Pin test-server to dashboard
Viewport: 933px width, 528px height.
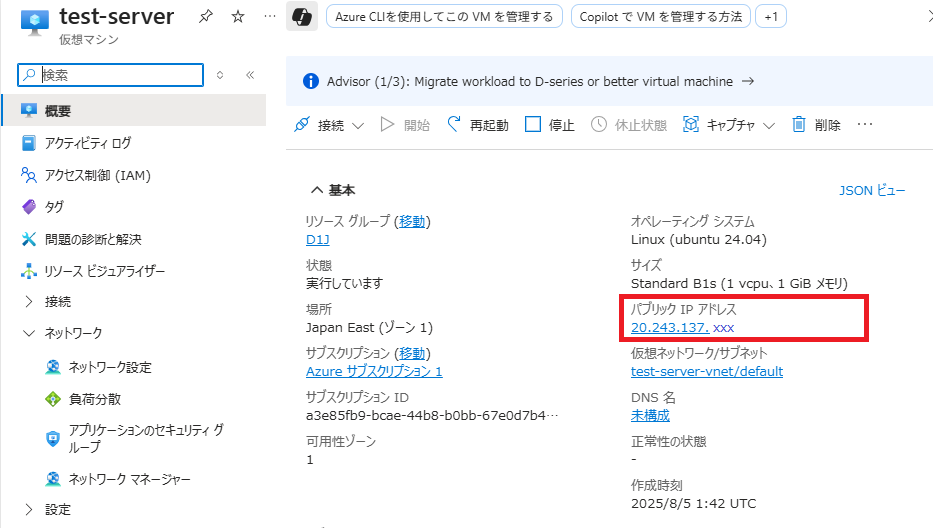point(206,16)
